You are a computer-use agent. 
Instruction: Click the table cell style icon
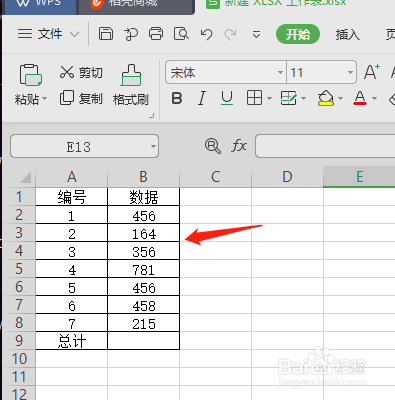[288, 98]
